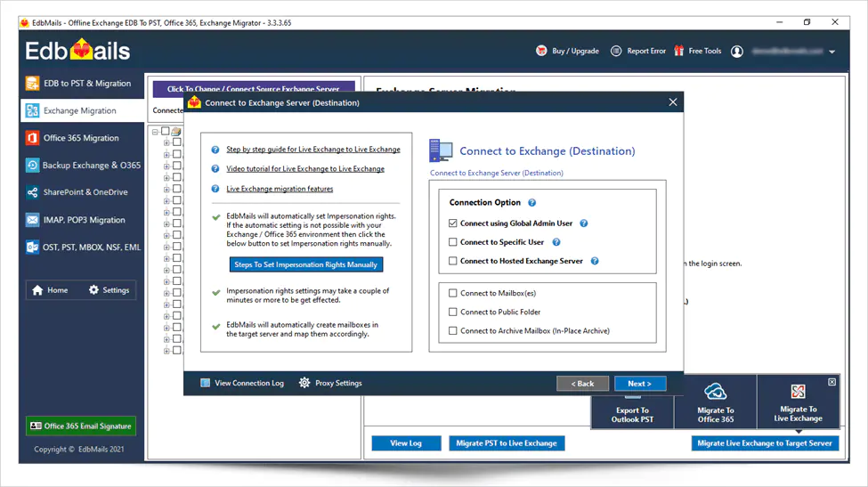Click the Office 365 Migration sidebar icon

33,138
